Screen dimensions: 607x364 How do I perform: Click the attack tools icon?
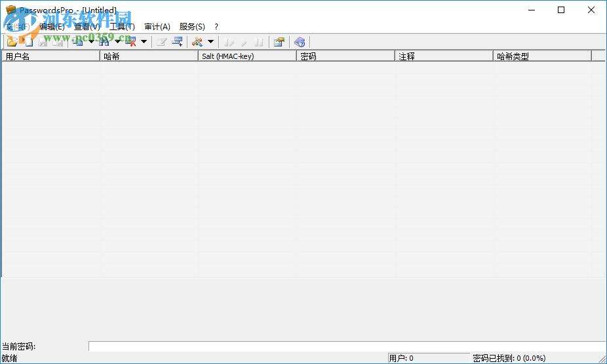tap(197, 42)
